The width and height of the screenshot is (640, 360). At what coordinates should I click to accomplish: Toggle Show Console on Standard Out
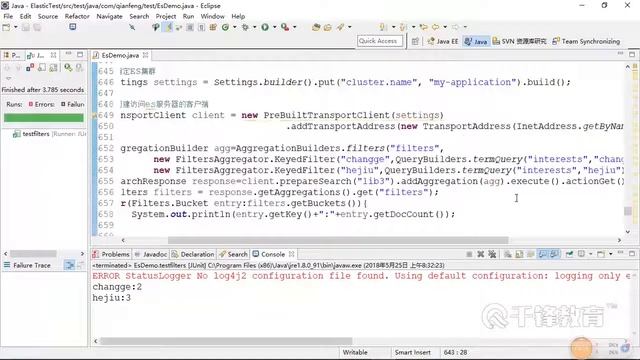[542, 254]
